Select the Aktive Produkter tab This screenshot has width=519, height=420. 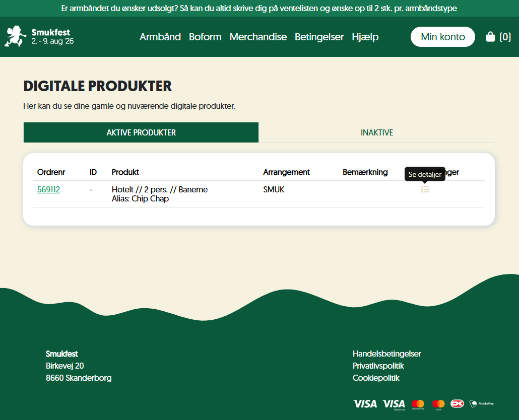[141, 132]
